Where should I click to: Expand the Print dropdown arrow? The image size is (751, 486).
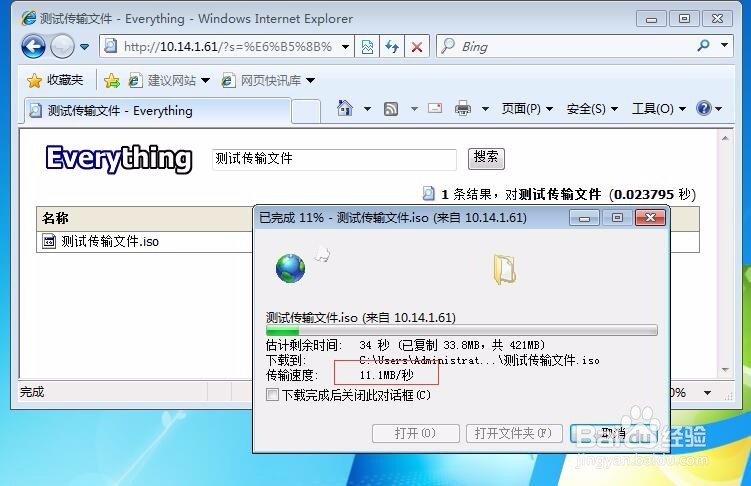pyautogui.click(x=485, y=109)
